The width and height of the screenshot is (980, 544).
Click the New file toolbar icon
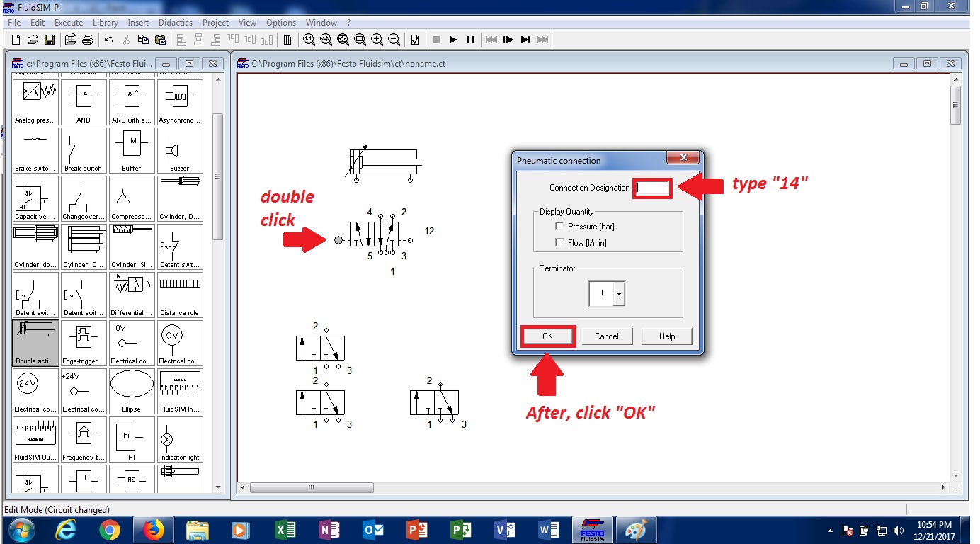click(x=16, y=40)
